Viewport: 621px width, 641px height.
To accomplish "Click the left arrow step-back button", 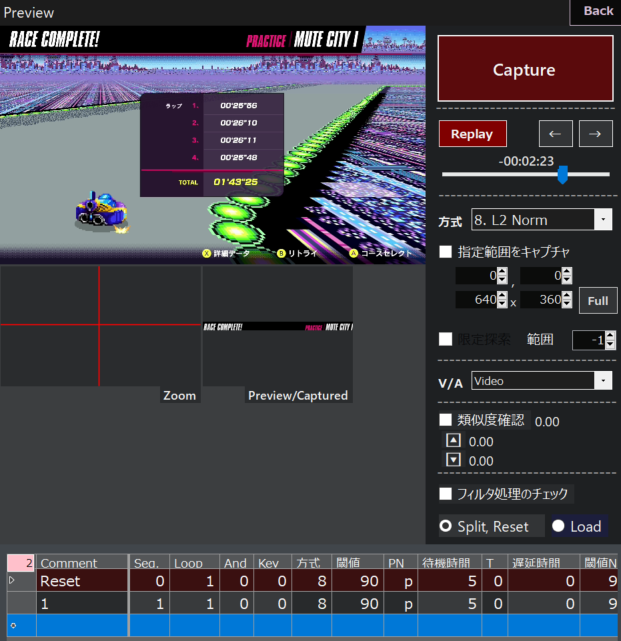I will click(555, 134).
